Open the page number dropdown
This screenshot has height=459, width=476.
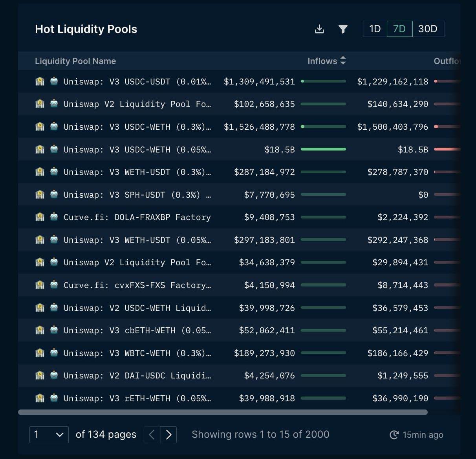[x=49, y=435]
